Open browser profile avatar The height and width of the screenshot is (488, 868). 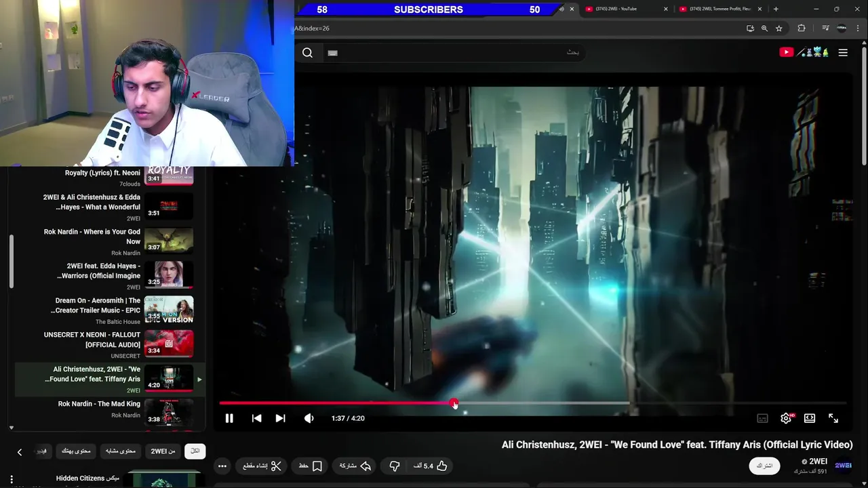(842, 28)
